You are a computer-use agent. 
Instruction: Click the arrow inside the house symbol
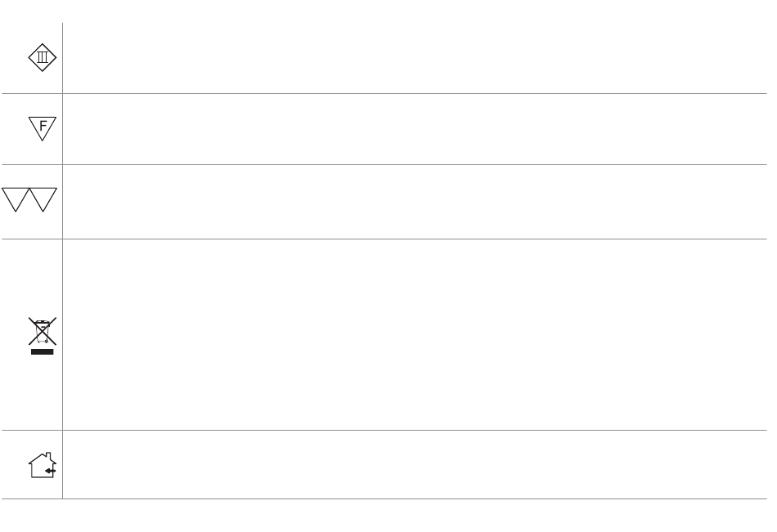tap(49, 471)
